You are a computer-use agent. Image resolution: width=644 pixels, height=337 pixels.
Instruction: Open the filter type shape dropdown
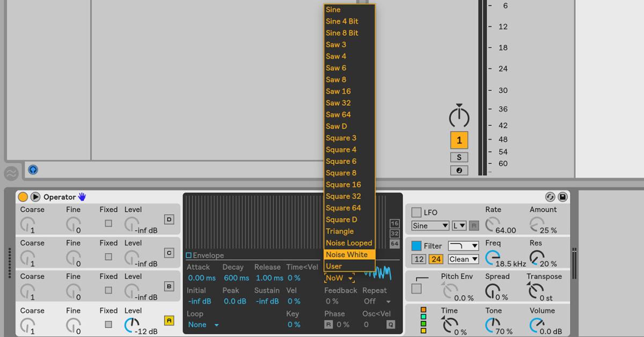[463, 246]
